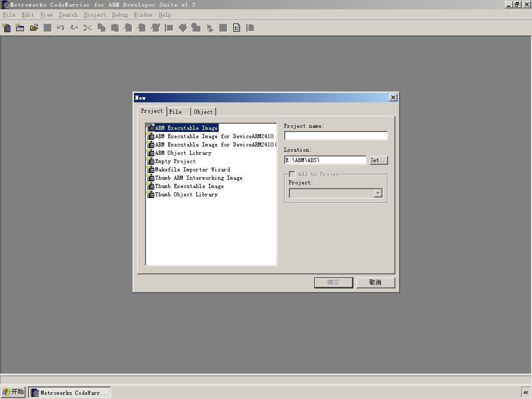The image size is (532, 399).
Task: Open the Project dropdown in the dialog
Action: 378,193
